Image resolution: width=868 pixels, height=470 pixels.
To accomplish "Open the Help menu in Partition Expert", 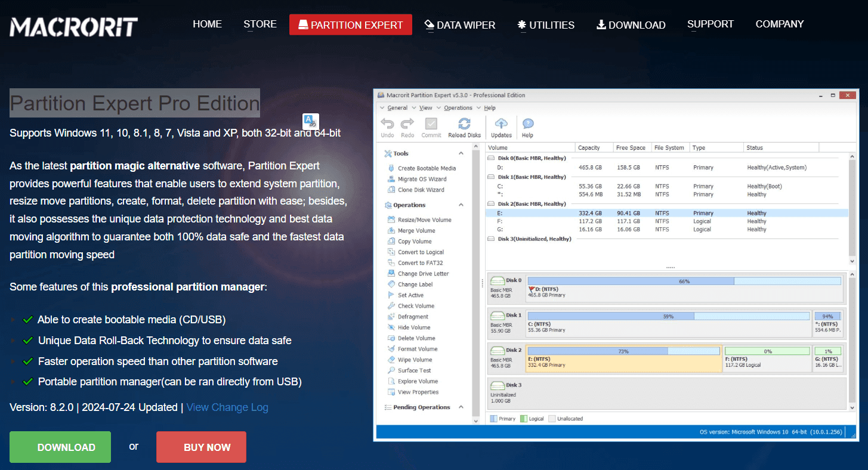I will coord(490,108).
